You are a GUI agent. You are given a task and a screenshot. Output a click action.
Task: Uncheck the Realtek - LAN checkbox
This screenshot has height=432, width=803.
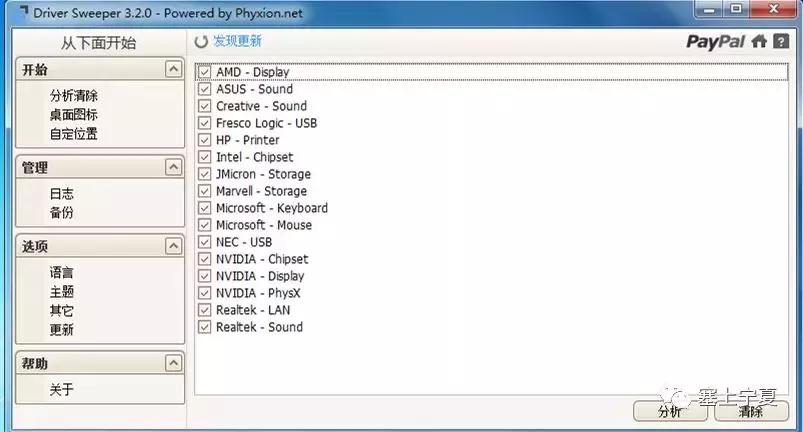204,310
